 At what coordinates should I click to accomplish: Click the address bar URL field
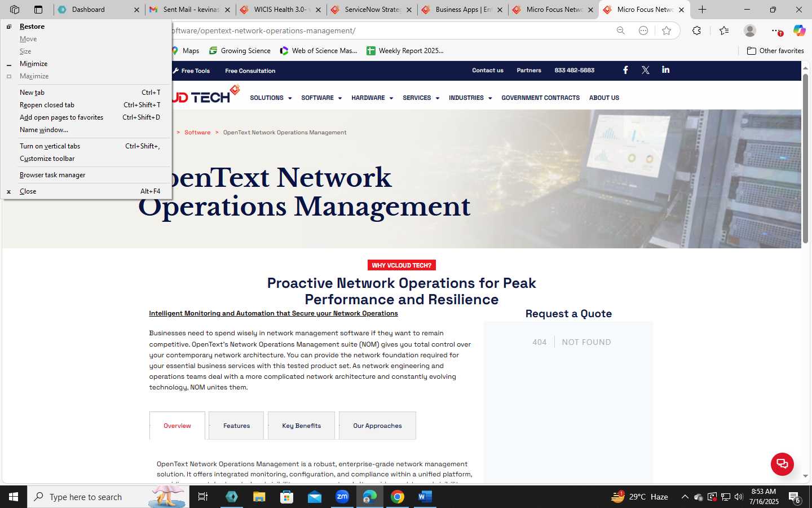pos(389,30)
